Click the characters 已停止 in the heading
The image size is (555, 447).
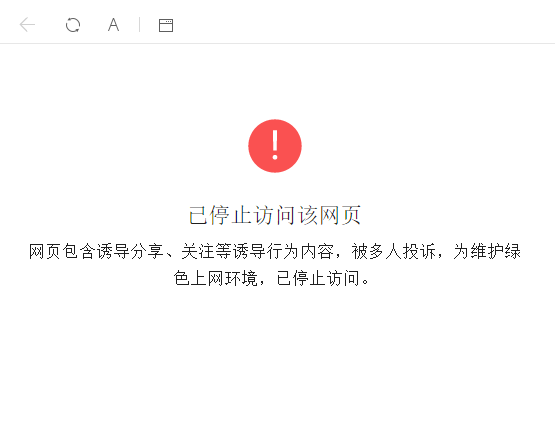[221, 215]
